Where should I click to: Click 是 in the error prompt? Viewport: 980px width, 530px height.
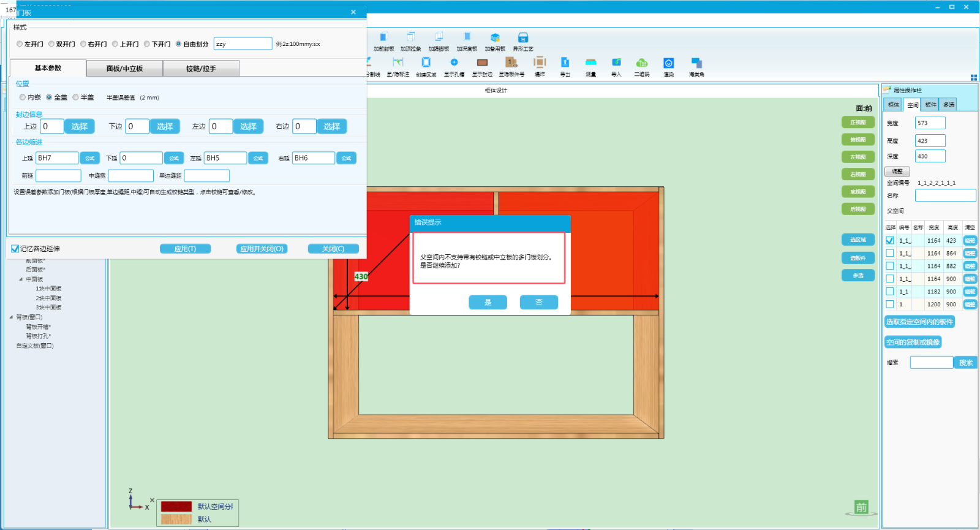coord(488,302)
